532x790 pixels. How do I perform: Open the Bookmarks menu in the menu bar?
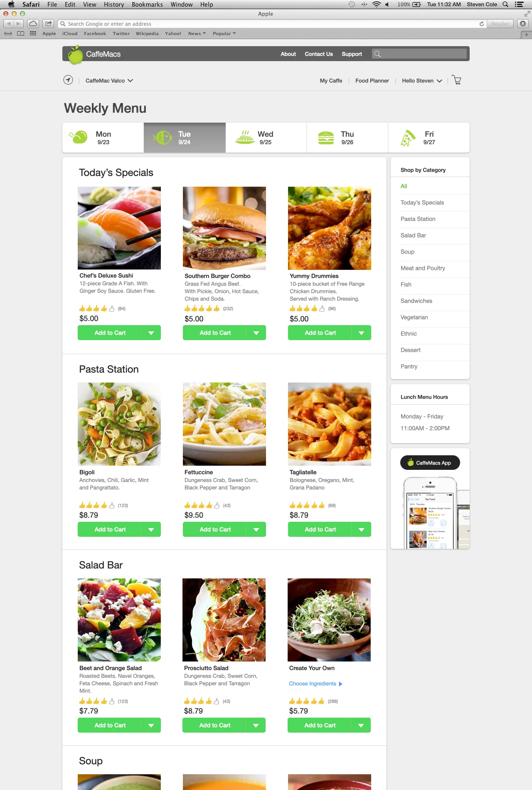coord(147,5)
